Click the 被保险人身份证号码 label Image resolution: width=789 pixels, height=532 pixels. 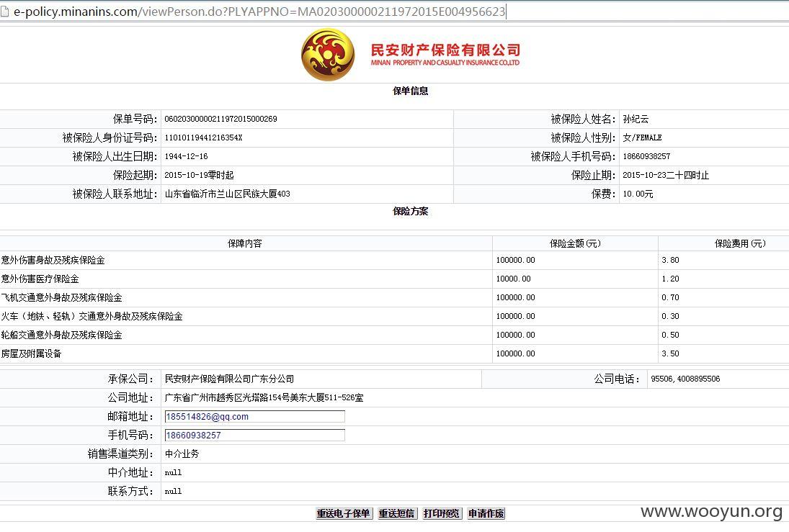click(x=110, y=137)
